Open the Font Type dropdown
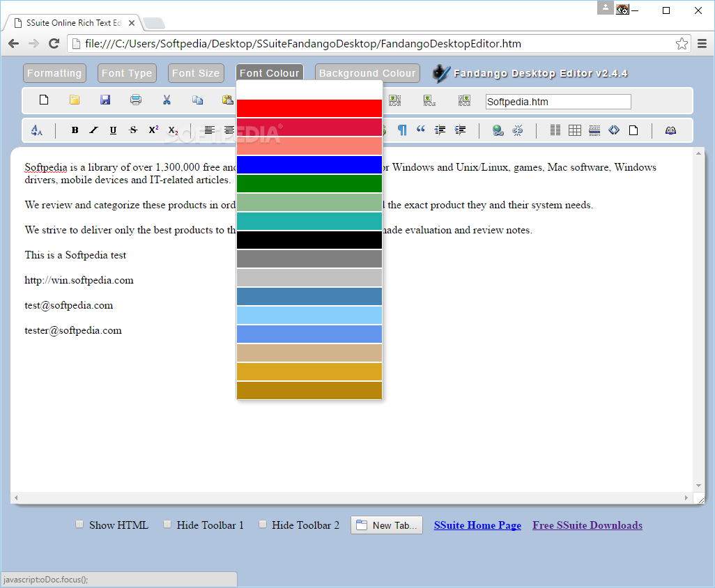 [x=127, y=73]
